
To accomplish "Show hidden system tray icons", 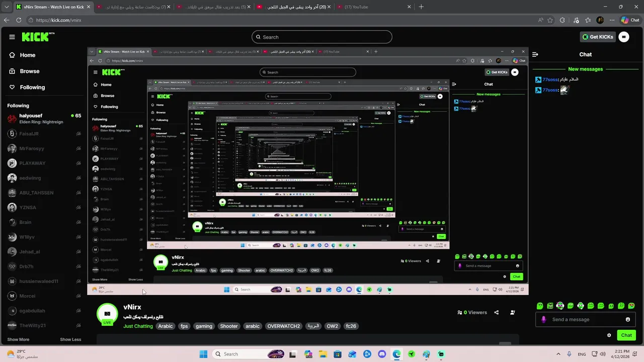I will coord(558,354).
